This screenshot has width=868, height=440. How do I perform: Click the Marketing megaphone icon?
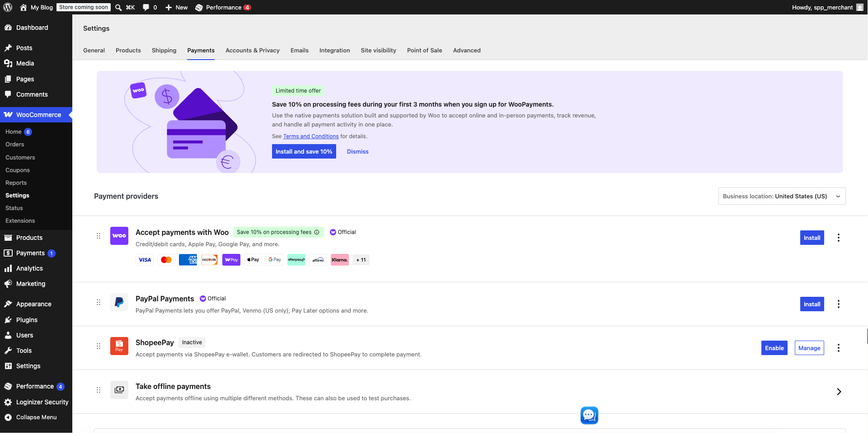click(x=8, y=284)
